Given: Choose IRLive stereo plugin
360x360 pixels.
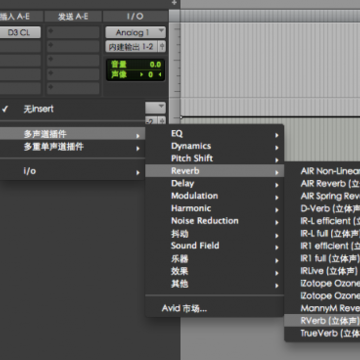Looking at the screenshot, I should (322, 271).
